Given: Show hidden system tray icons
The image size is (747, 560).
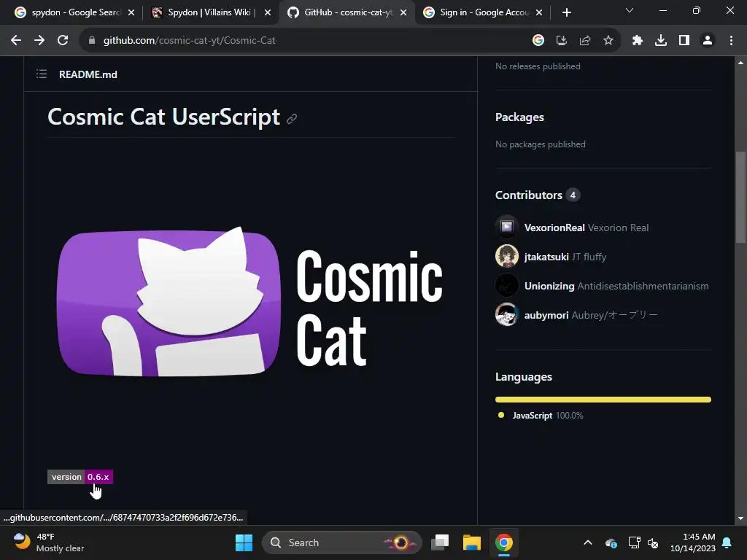Looking at the screenshot, I should pos(588,542).
